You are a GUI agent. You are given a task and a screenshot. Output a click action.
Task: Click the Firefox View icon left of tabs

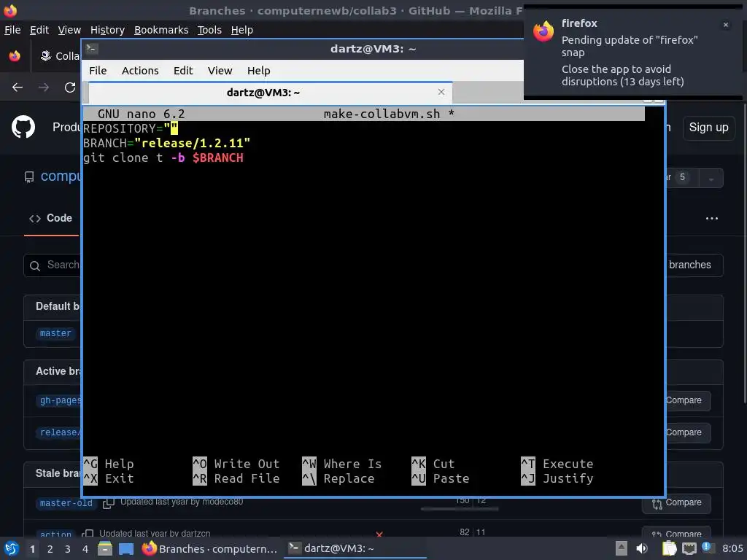[x=15, y=55]
